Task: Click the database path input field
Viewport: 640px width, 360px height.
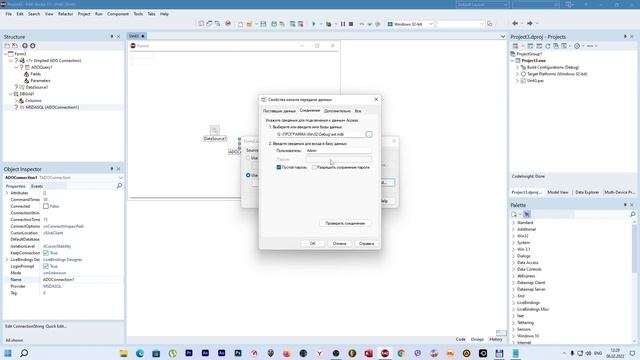Action: pos(320,134)
